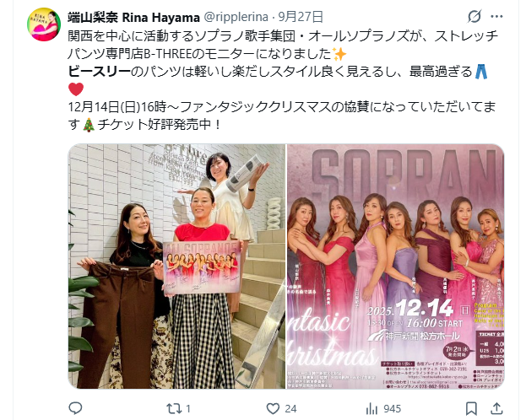Screen dimensions: 526x420
Task: Open the three-dot more options menu
Action: point(496,16)
